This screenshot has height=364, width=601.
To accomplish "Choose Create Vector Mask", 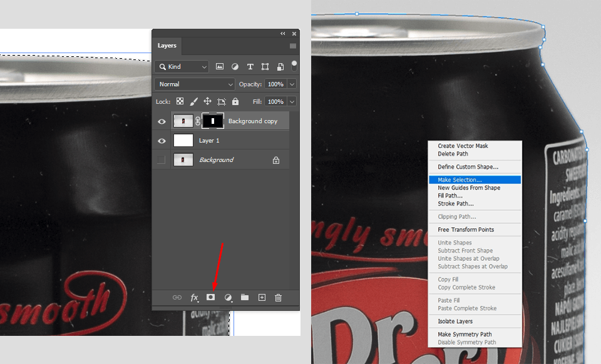I will click(463, 146).
